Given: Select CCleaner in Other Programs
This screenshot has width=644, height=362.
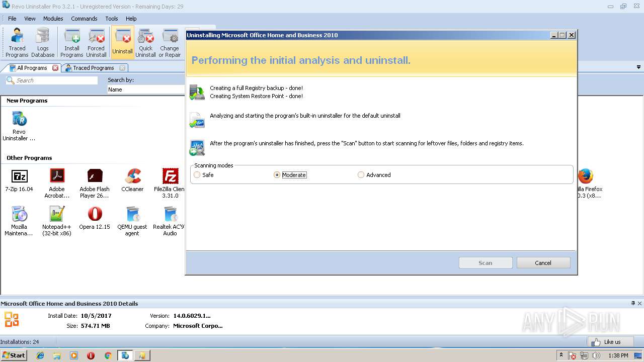Looking at the screenshot, I should (x=132, y=180).
